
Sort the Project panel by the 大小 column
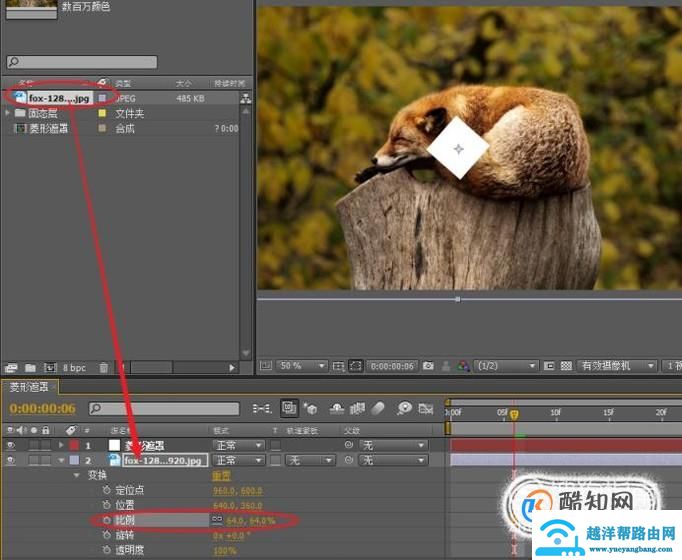pyautogui.click(x=183, y=83)
